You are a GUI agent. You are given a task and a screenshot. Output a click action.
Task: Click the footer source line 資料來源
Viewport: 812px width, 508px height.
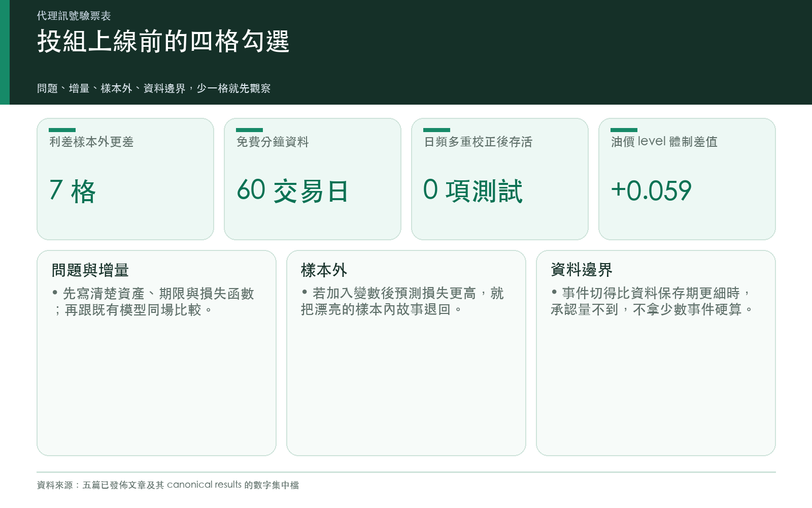[x=168, y=485]
